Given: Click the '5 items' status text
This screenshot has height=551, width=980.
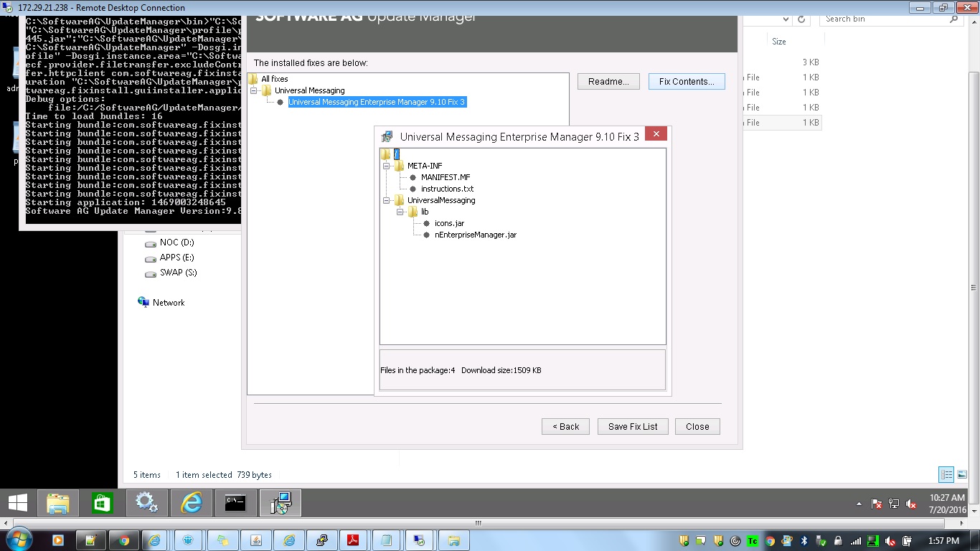Looking at the screenshot, I should click(x=147, y=475).
